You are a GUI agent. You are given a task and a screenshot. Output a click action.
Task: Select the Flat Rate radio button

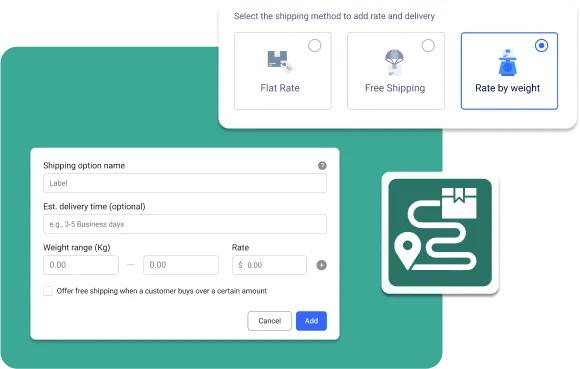[315, 46]
